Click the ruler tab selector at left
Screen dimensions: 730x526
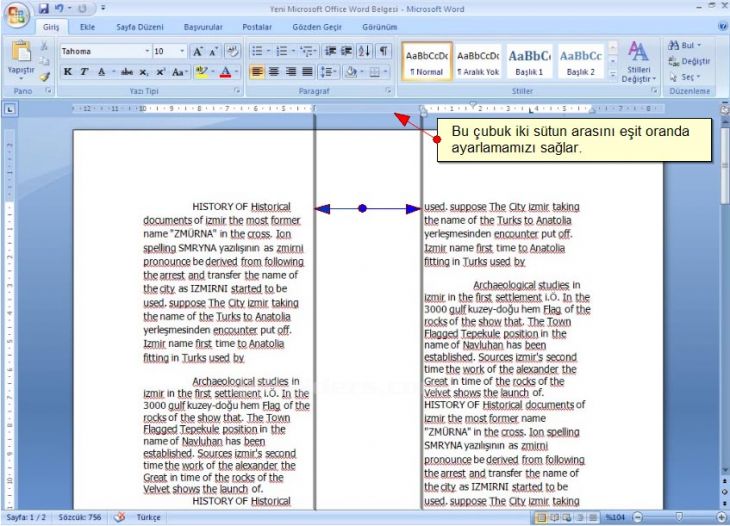[x=10, y=109]
